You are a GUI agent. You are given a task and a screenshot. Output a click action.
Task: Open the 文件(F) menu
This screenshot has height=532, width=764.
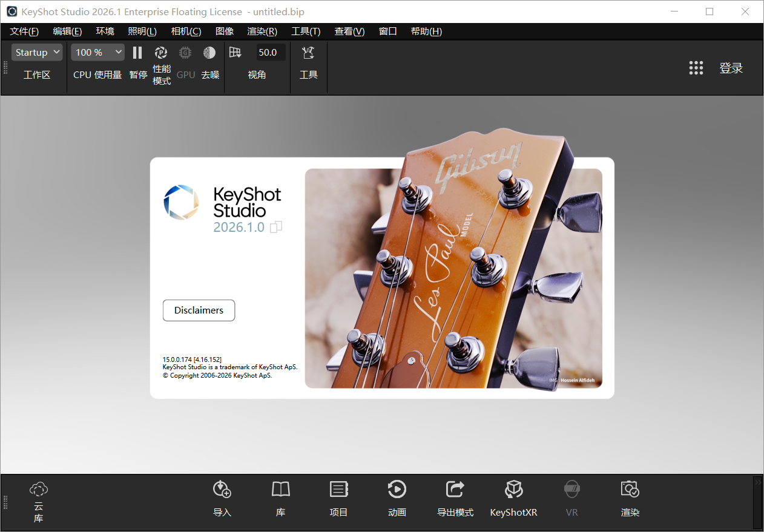pyautogui.click(x=24, y=31)
